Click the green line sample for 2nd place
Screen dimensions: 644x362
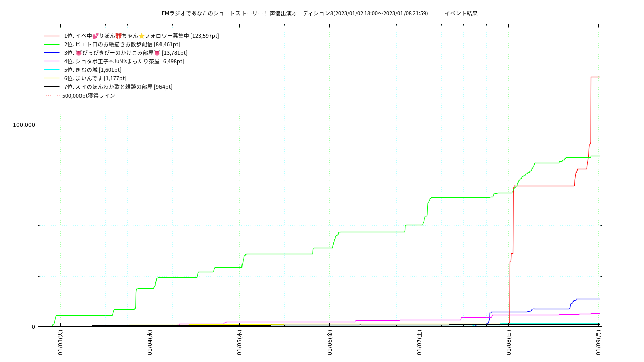pos(52,44)
